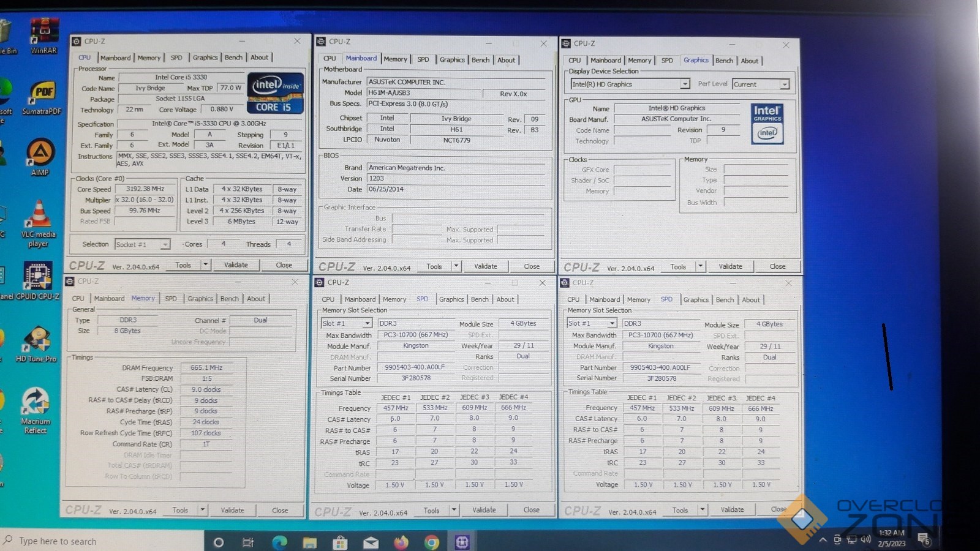The width and height of the screenshot is (980, 551).
Task: Click Validate in the CPU tab window
Action: pos(236,265)
